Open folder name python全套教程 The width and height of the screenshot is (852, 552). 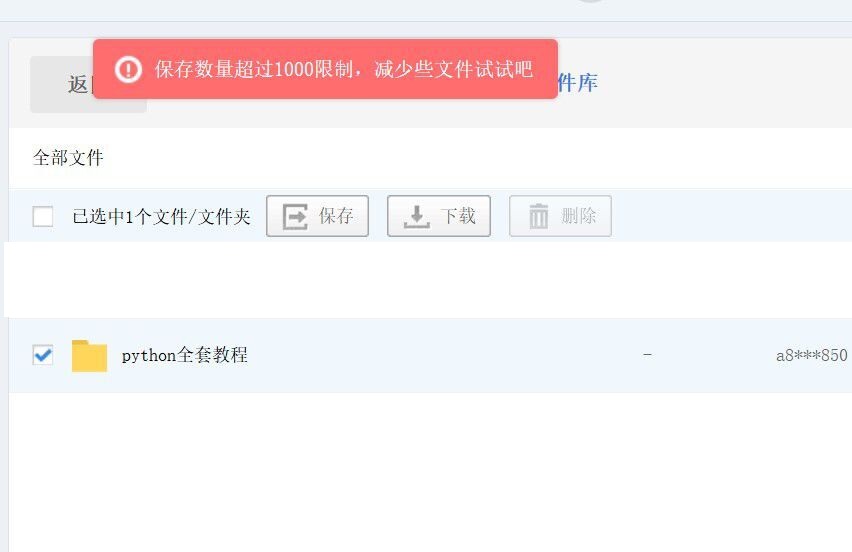click(x=185, y=355)
